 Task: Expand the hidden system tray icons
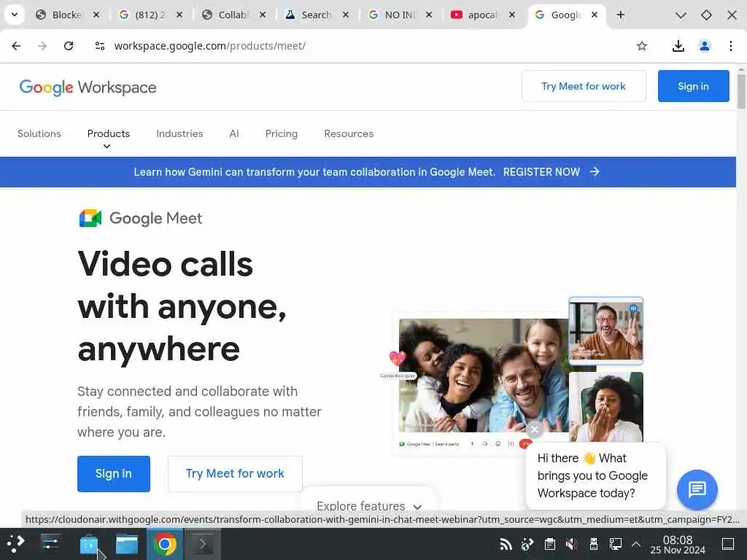tap(636, 544)
